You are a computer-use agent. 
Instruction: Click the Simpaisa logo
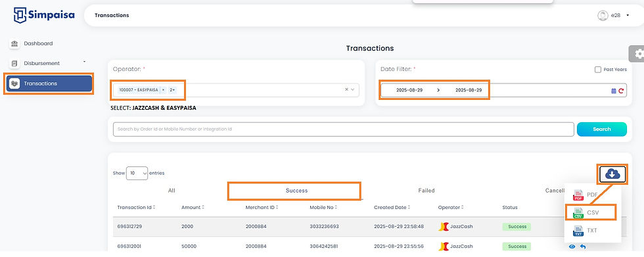coord(44,16)
